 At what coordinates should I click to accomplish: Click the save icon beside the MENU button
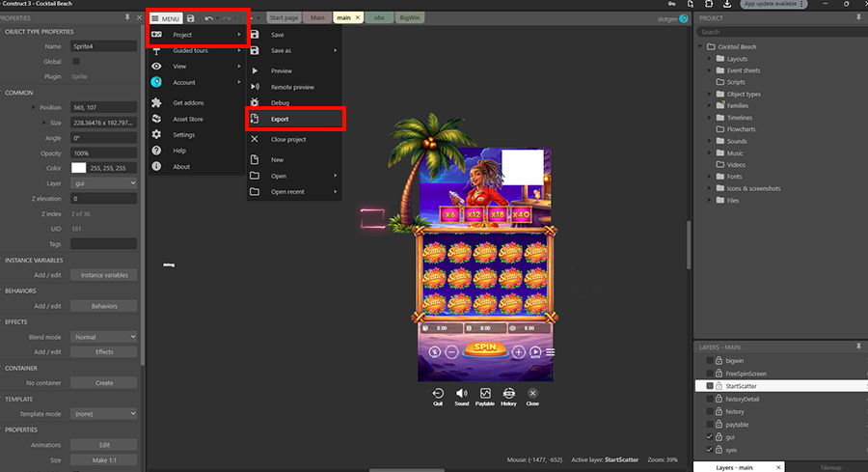pyautogui.click(x=190, y=18)
